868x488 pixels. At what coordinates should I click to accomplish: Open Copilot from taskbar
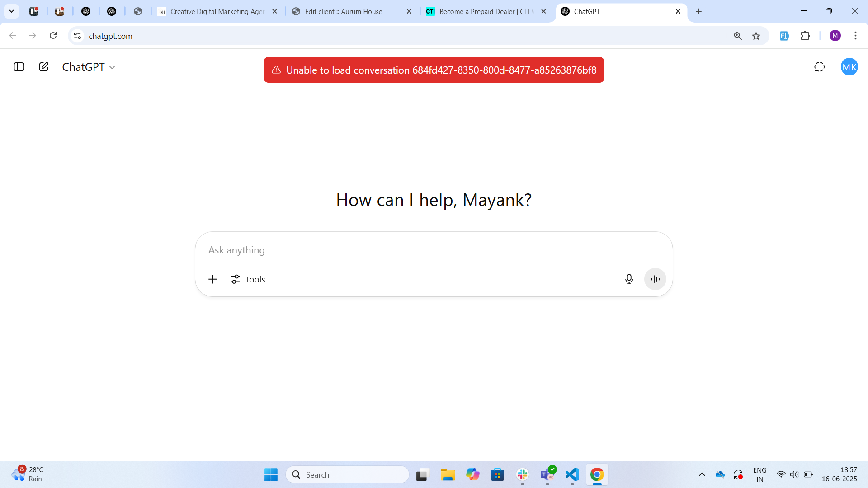point(472,475)
